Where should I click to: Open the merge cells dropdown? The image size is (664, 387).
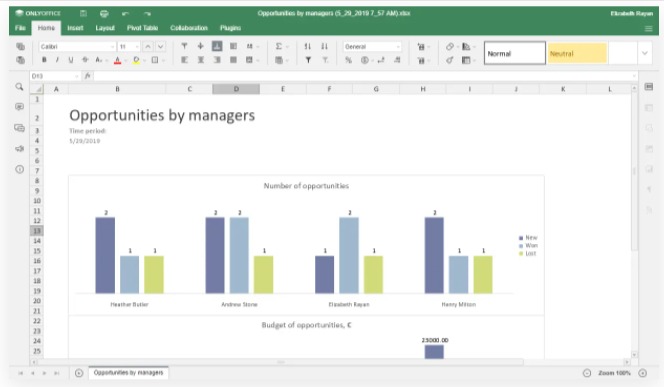[x=252, y=60]
